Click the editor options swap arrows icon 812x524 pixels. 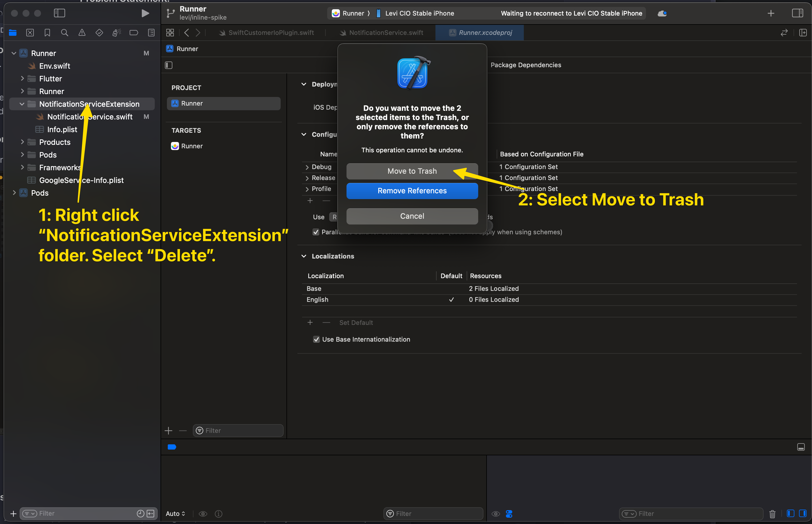pos(784,33)
